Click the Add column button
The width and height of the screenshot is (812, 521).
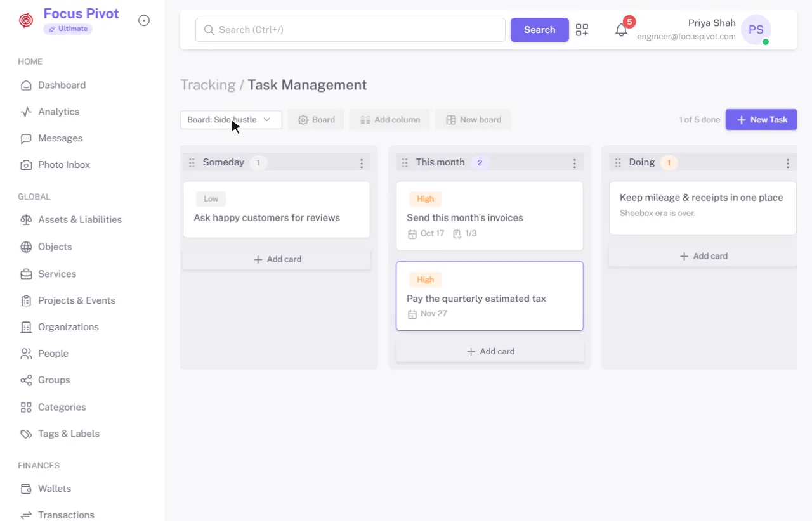390,120
